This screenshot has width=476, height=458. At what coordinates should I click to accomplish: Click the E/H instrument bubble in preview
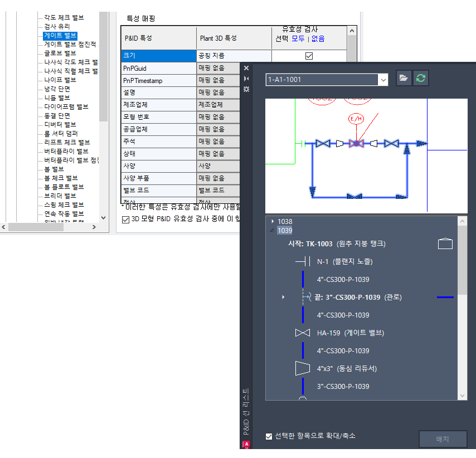[356, 119]
